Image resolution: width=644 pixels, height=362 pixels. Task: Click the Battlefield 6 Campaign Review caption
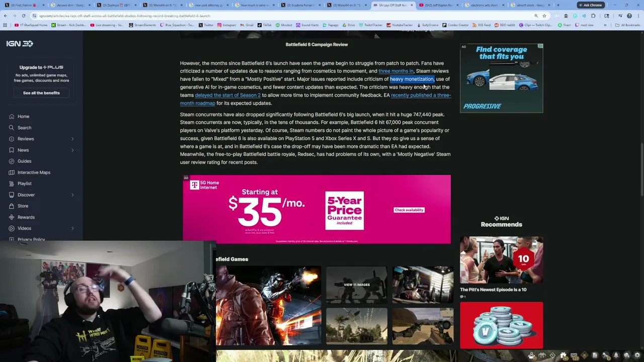(316, 44)
